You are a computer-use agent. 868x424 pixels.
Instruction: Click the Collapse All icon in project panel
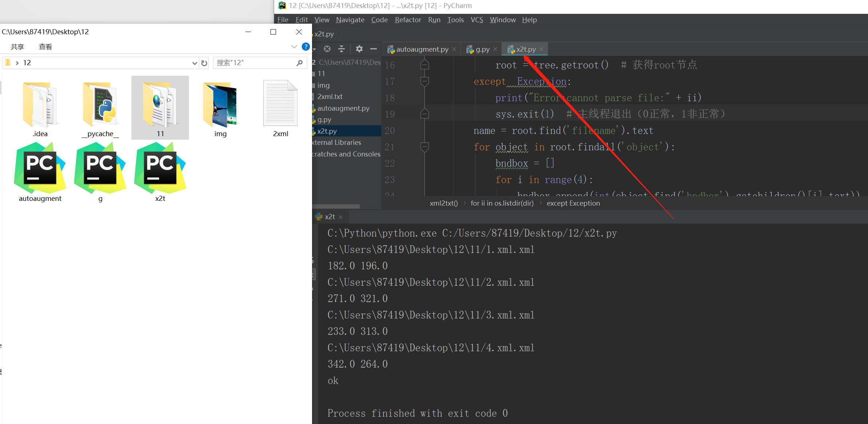click(x=342, y=49)
